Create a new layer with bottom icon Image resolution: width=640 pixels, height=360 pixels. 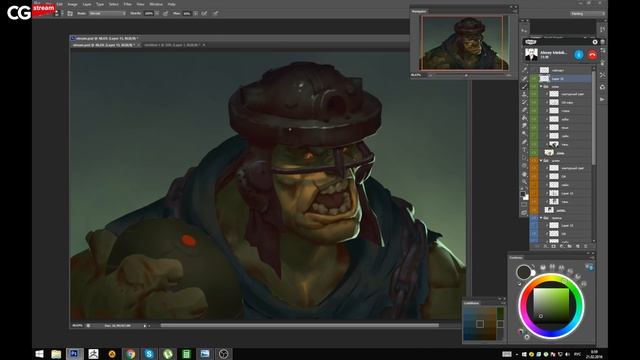click(x=578, y=246)
